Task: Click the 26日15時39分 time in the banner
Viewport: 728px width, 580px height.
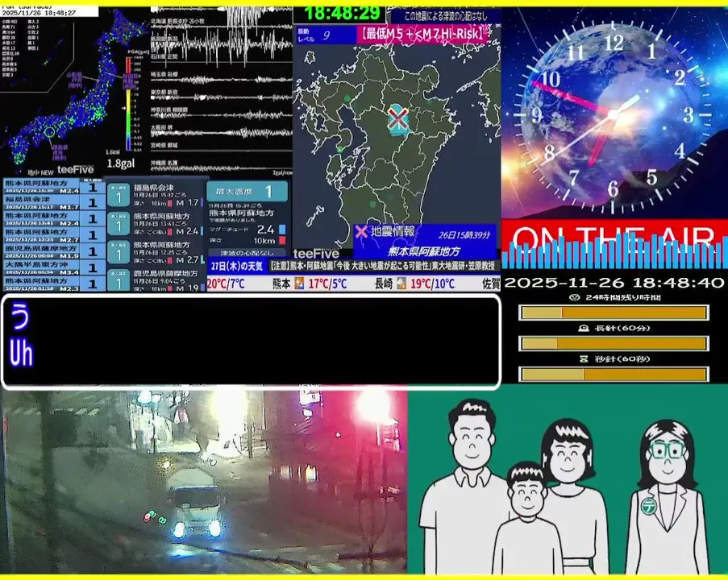Action: click(464, 234)
